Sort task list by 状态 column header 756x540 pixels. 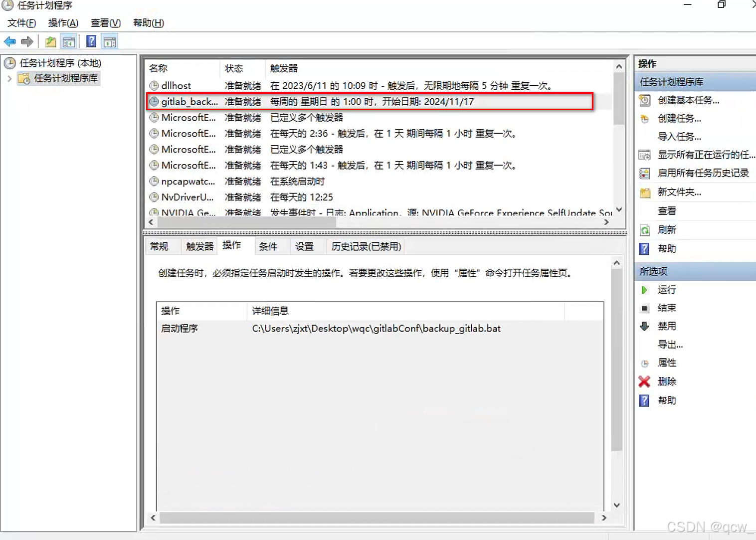[242, 68]
